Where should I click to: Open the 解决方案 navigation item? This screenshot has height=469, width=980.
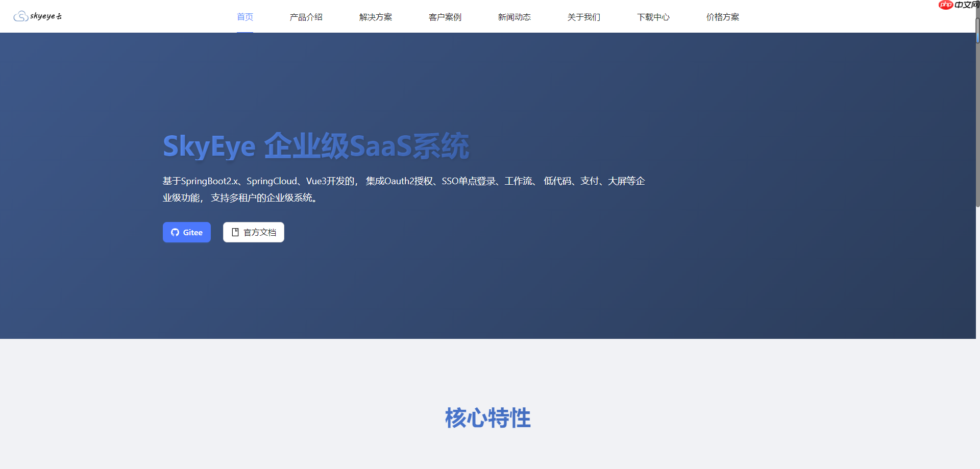click(375, 17)
